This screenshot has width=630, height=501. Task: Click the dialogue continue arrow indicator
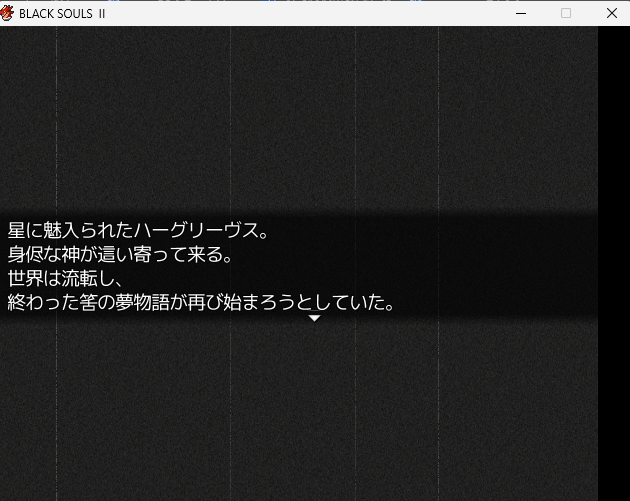pos(314,318)
